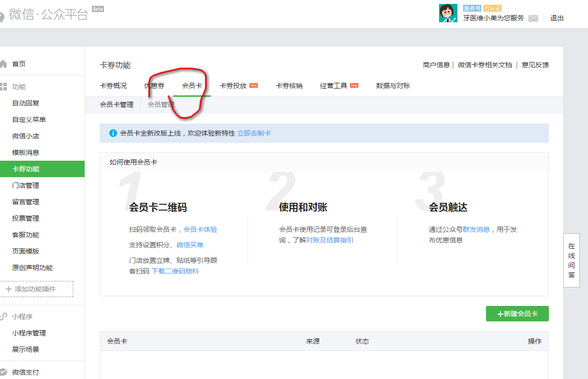Click the grid icon next to 功能
Viewport: 588px width, 379px height.
[3, 87]
